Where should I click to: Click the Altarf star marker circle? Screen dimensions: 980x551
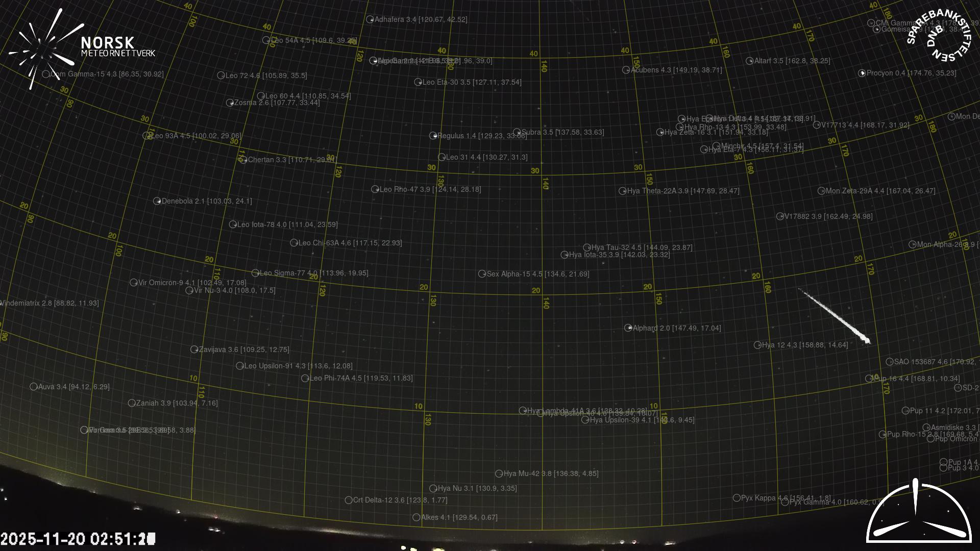pos(749,61)
